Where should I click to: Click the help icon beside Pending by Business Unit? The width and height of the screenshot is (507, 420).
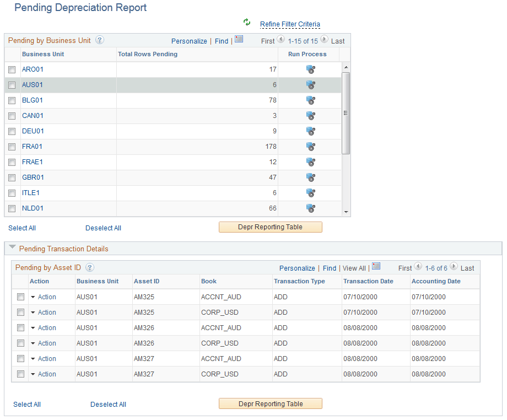[x=99, y=40]
